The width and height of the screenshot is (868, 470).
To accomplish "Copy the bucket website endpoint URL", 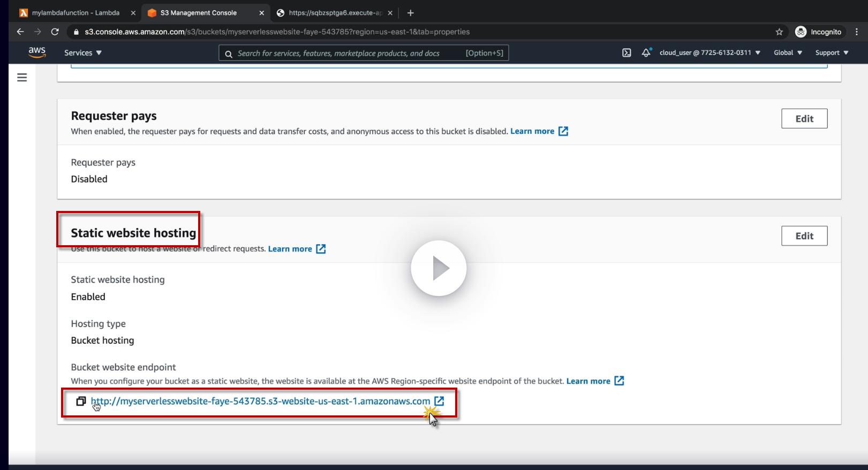I will tap(81, 401).
